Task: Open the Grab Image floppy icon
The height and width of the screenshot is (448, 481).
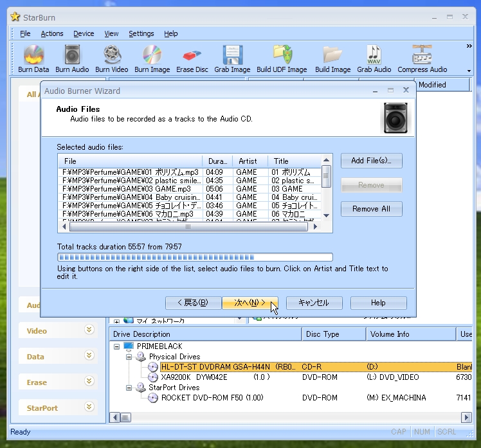Action: tap(232, 55)
